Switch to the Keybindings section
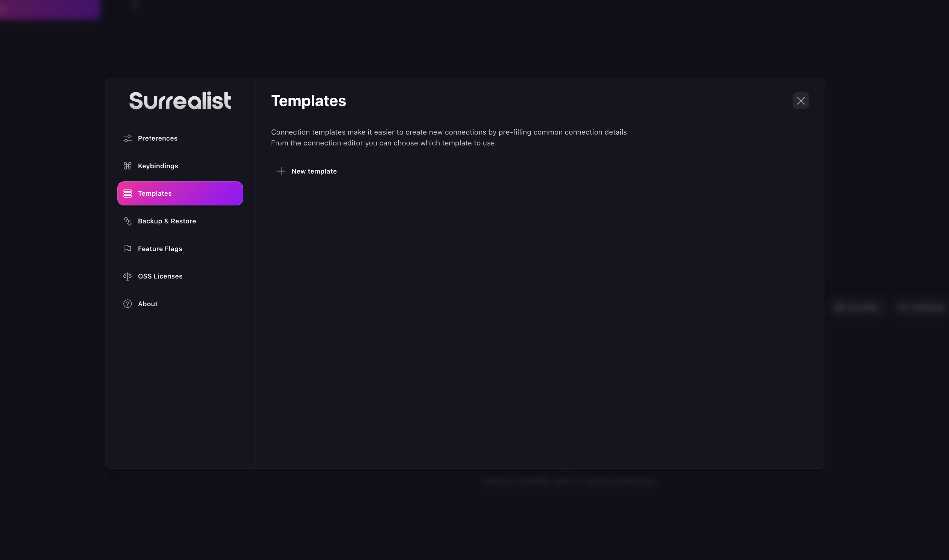Viewport: 949px width, 560px height. (158, 166)
